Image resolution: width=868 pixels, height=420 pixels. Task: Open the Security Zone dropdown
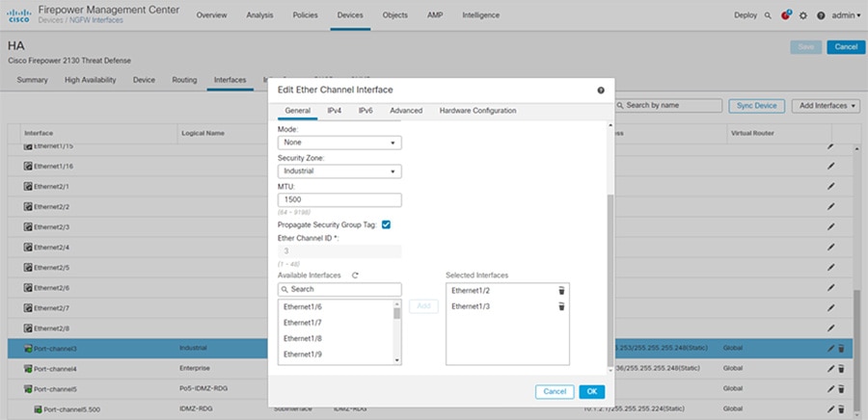click(339, 171)
